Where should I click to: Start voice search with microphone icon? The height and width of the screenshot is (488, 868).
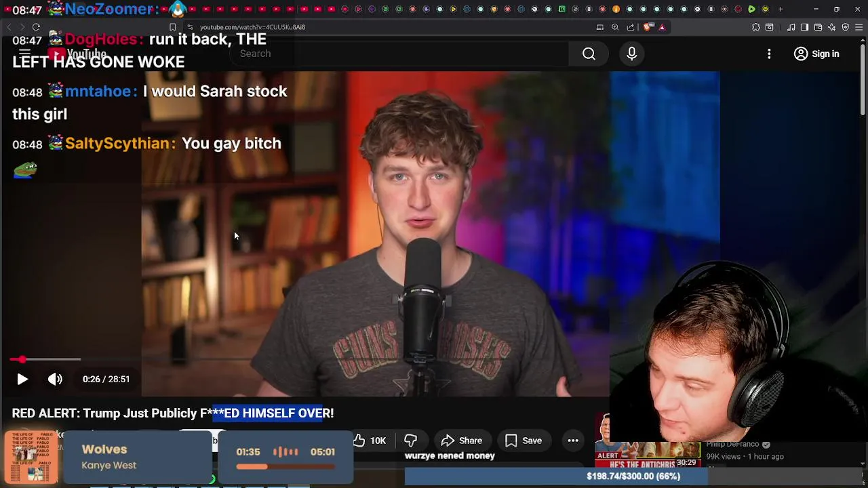point(631,54)
